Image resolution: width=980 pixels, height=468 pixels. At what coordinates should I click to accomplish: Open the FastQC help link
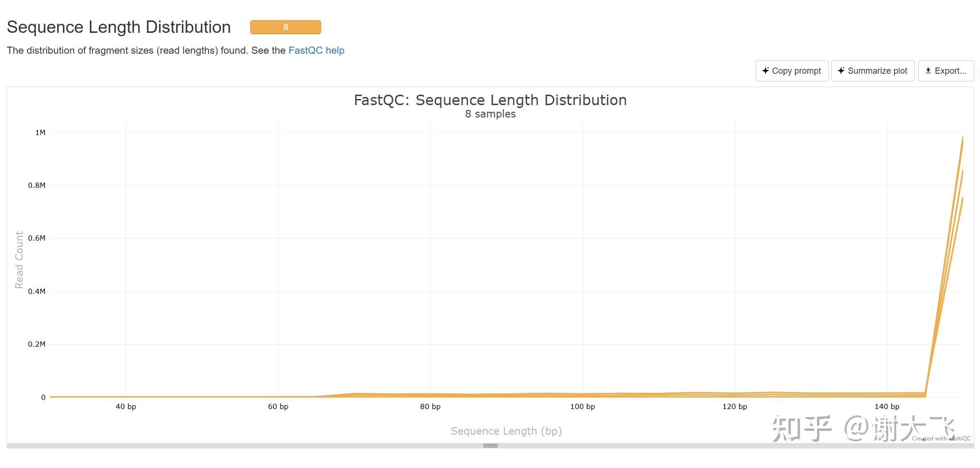coord(316,50)
